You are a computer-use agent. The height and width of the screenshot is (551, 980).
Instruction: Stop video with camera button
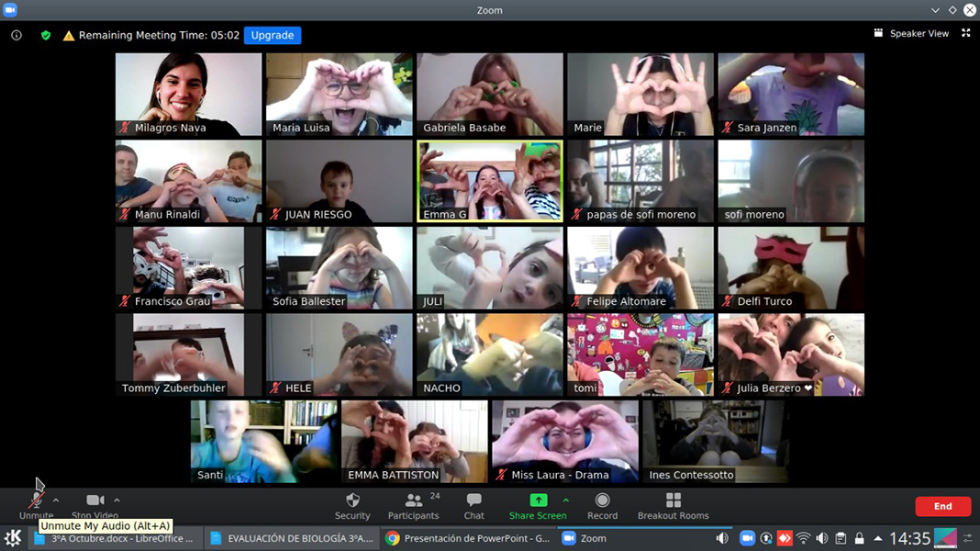click(95, 501)
